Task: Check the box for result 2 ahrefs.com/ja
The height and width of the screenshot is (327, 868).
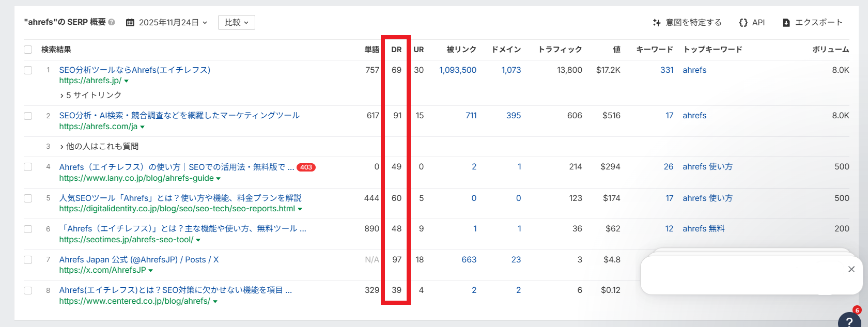Action: (x=28, y=116)
